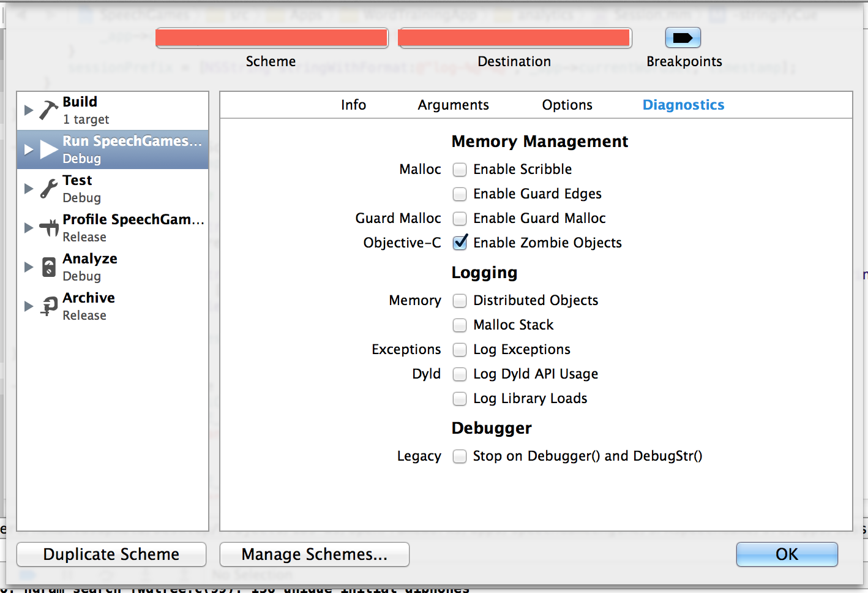Screen dimensions: 868x593
Task: Confirm with the OK button
Action: (787, 554)
